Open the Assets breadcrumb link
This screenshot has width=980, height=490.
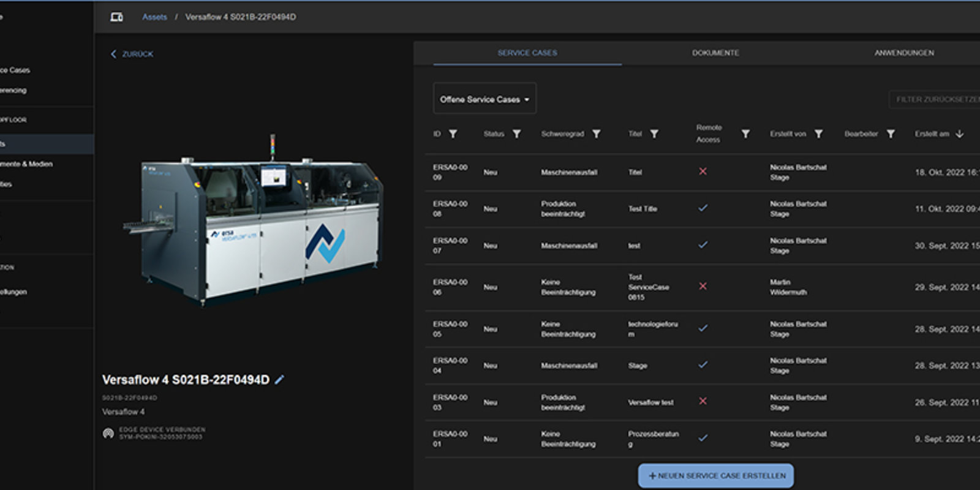coord(154,17)
